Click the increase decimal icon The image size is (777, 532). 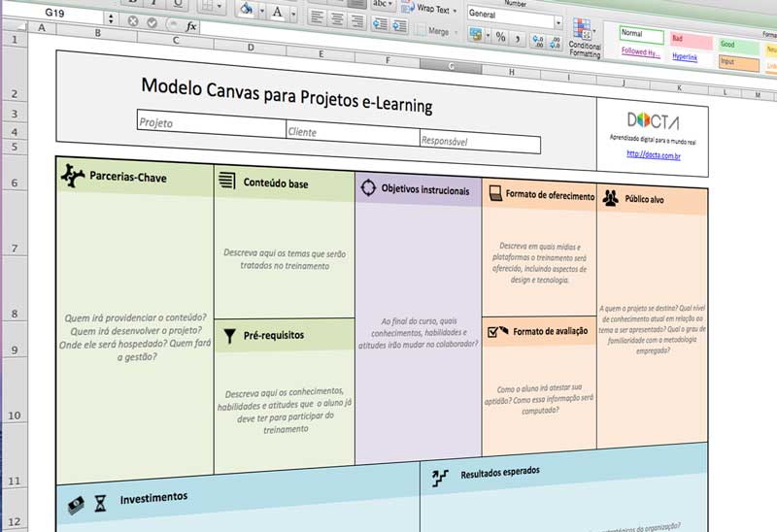(537, 41)
